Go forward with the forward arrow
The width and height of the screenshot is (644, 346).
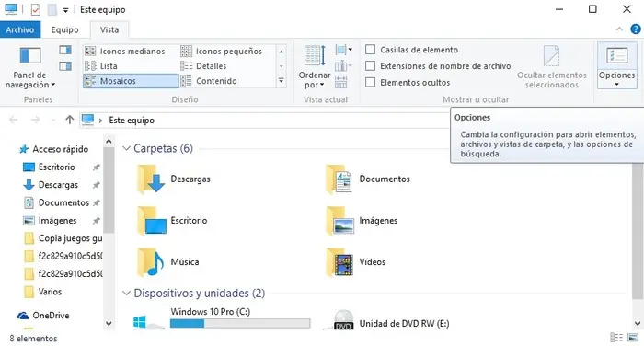click(x=36, y=120)
